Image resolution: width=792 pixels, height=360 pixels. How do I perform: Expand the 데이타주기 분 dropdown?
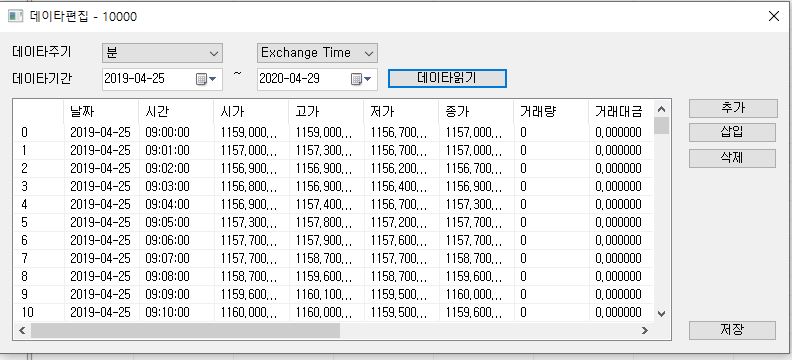click(x=162, y=53)
